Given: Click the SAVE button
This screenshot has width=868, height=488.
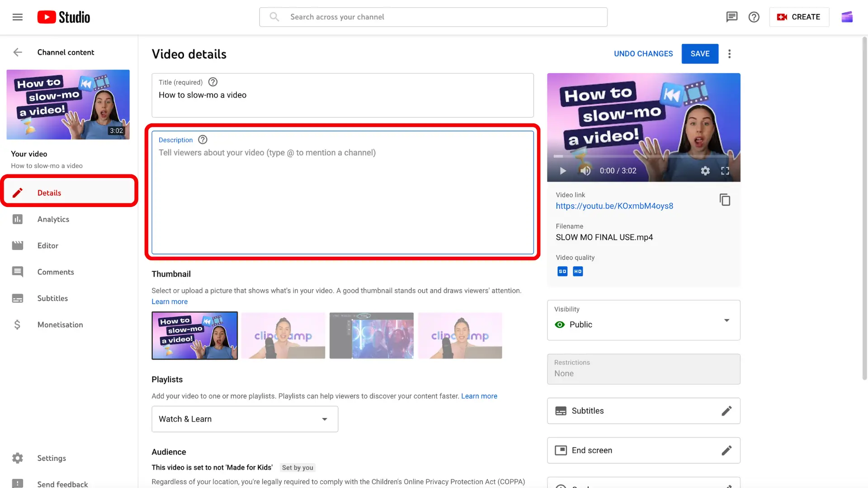Looking at the screenshot, I should point(700,54).
